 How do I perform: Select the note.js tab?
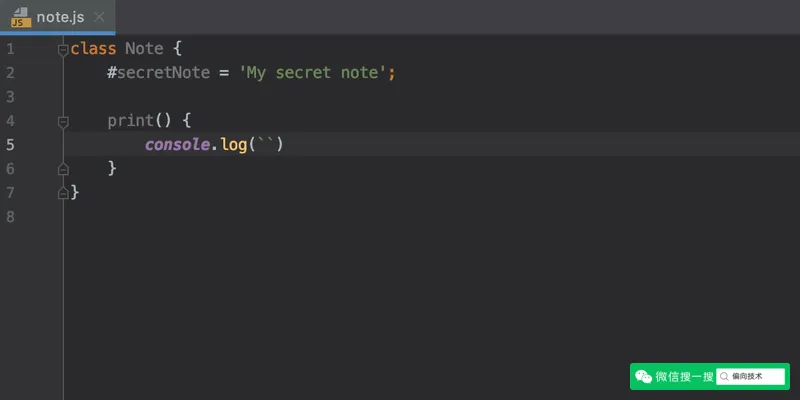tap(57, 17)
